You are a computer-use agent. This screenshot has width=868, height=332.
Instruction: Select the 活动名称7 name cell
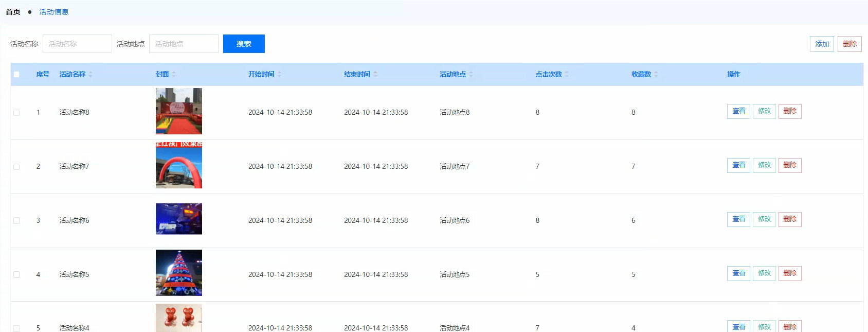[74, 166]
